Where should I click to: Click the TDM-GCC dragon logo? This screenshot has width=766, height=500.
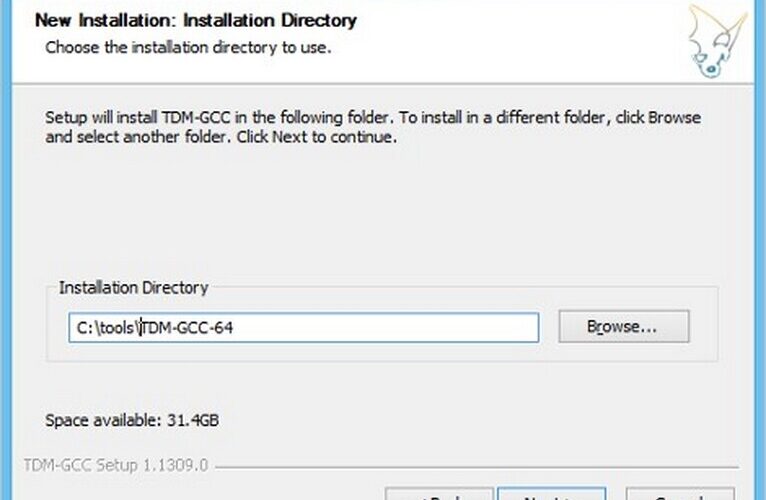click(x=717, y=42)
